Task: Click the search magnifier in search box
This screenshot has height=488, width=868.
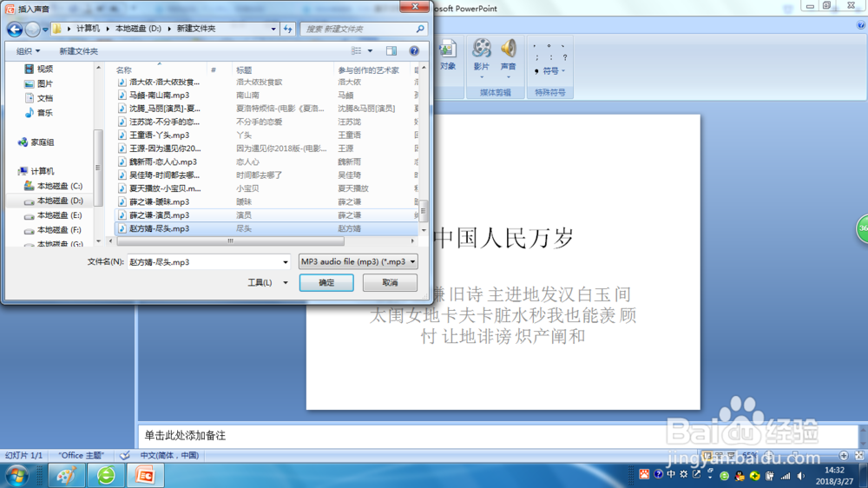Action: pyautogui.click(x=420, y=29)
